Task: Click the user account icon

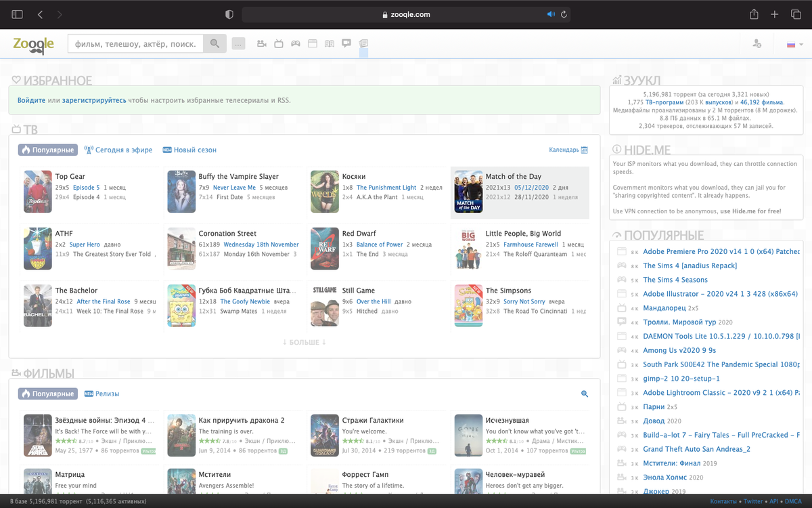Action: point(757,44)
